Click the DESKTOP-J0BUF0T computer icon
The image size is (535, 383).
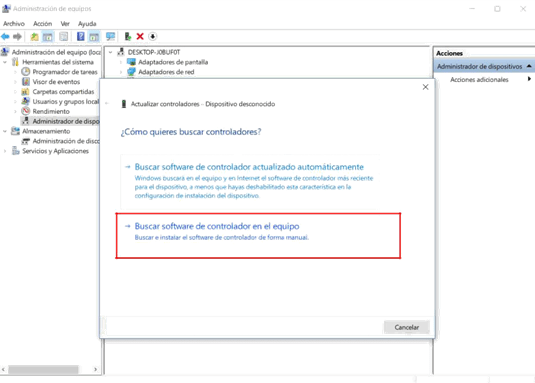[x=121, y=52]
